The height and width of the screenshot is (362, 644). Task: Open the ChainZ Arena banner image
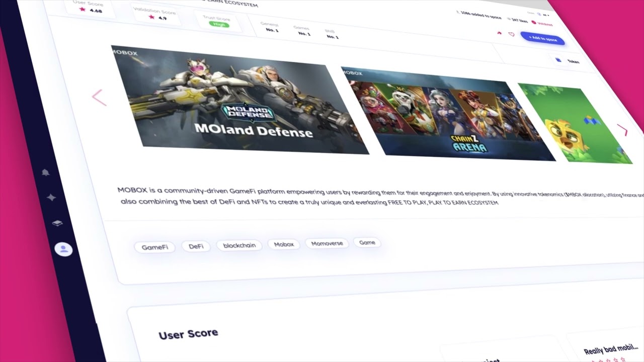coord(448,114)
